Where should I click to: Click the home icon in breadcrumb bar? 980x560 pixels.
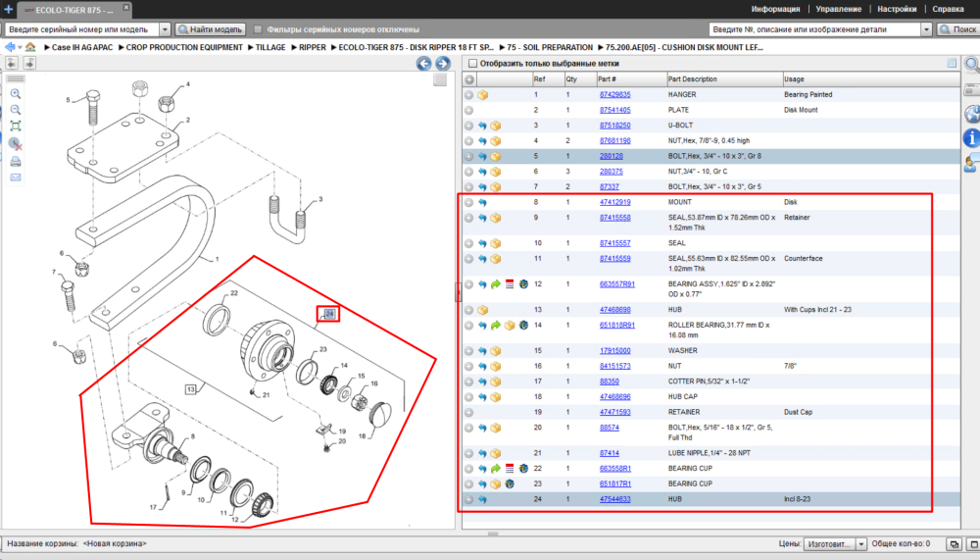tap(30, 47)
